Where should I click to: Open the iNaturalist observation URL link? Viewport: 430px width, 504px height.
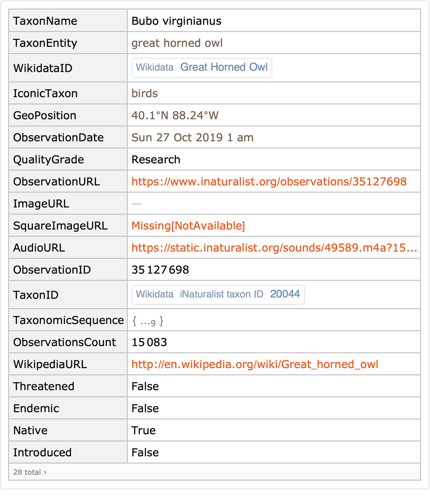click(269, 182)
